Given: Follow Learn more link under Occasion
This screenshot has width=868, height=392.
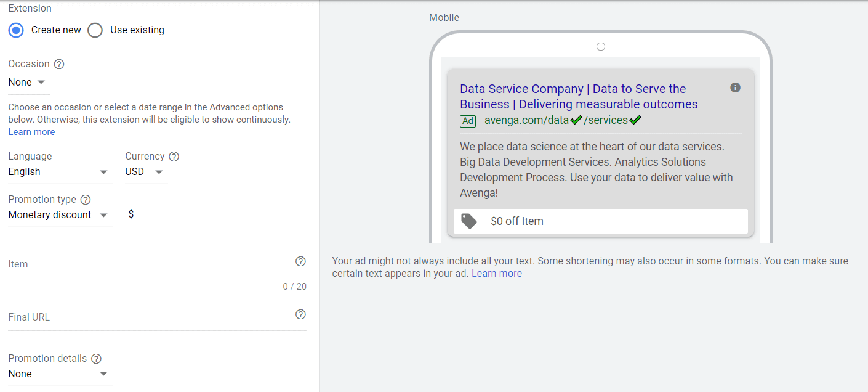Looking at the screenshot, I should (31, 132).
